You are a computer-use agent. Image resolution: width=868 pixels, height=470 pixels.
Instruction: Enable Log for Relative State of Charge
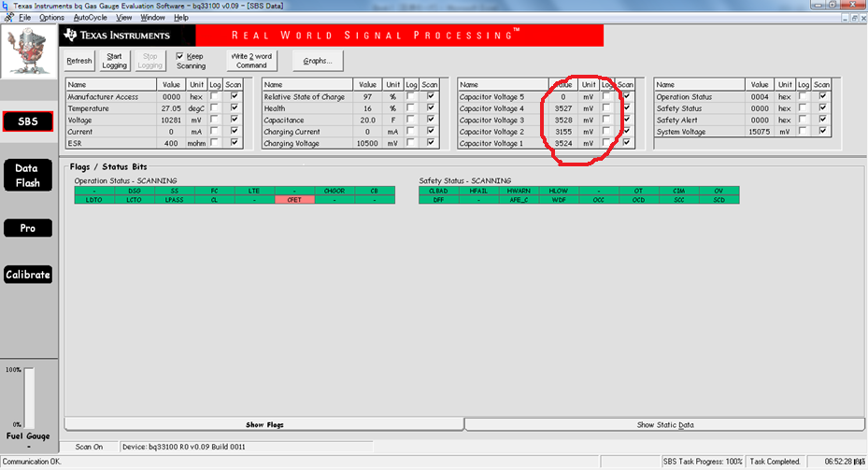410,96
